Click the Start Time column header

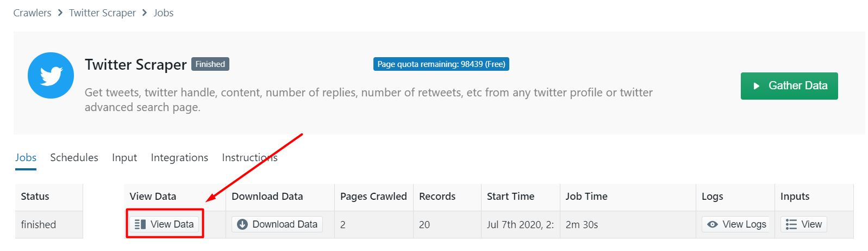(510, 197)
